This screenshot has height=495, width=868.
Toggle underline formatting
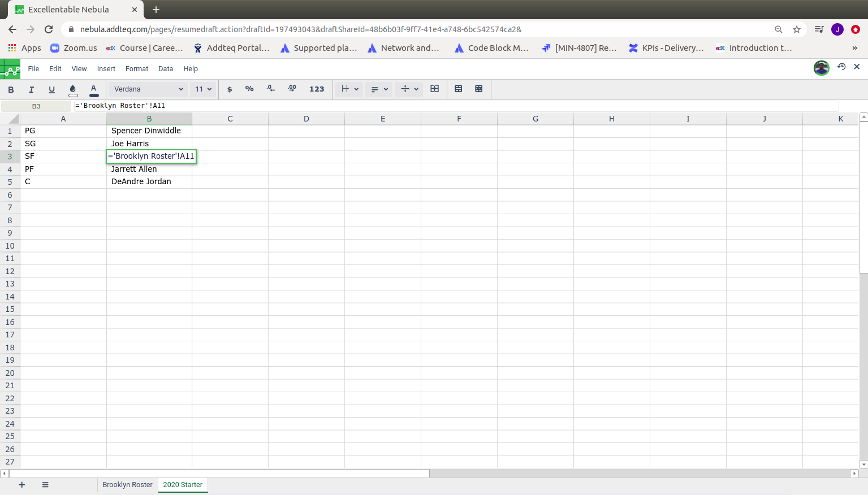click(51, 89)
